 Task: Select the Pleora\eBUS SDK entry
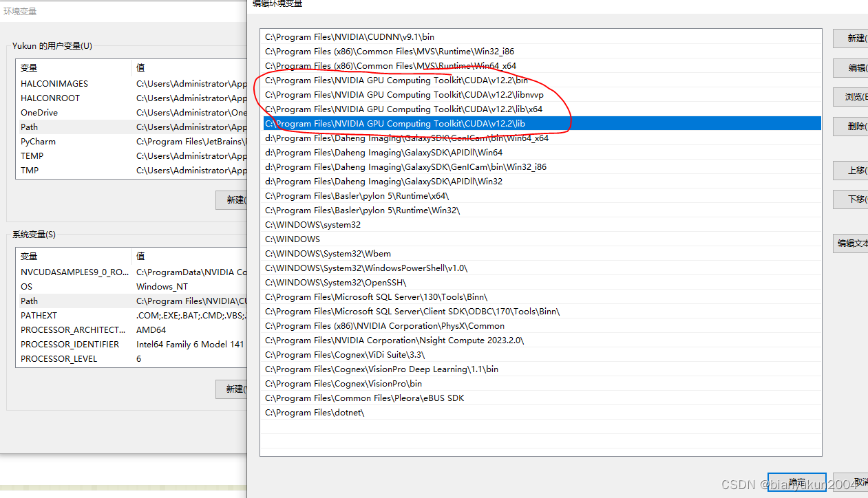click(x=541, y=398)
